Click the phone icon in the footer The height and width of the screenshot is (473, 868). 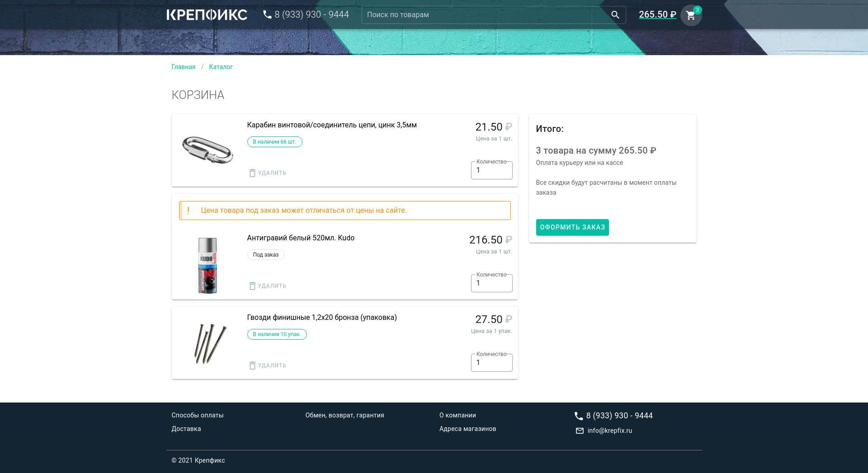pos(578,416)
